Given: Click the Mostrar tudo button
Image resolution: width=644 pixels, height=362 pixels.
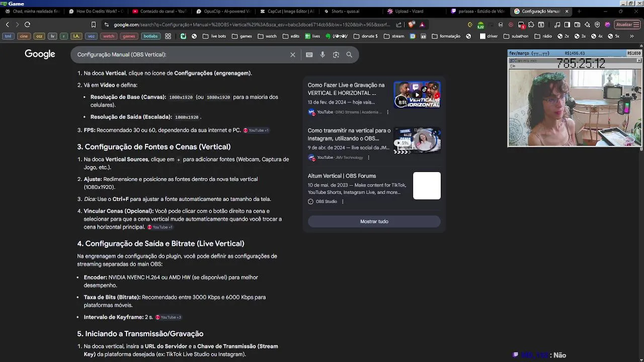Looking at the screenshot, I should pyautogui.click(x=374, y=221).
